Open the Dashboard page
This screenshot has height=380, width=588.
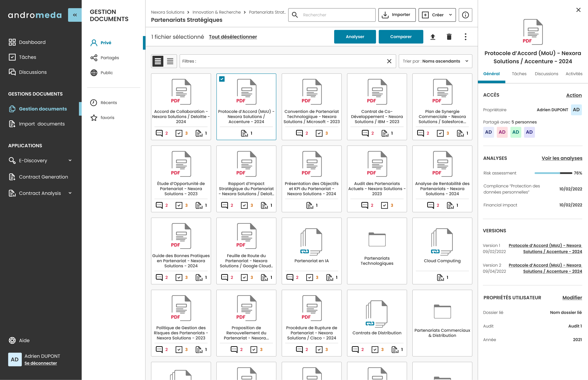tap(27, 42)
